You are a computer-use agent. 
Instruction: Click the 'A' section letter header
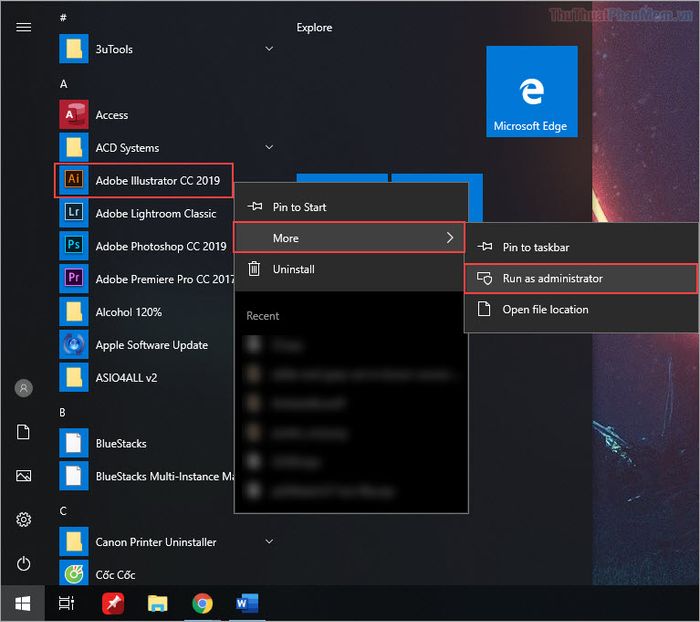pos(63,84)
